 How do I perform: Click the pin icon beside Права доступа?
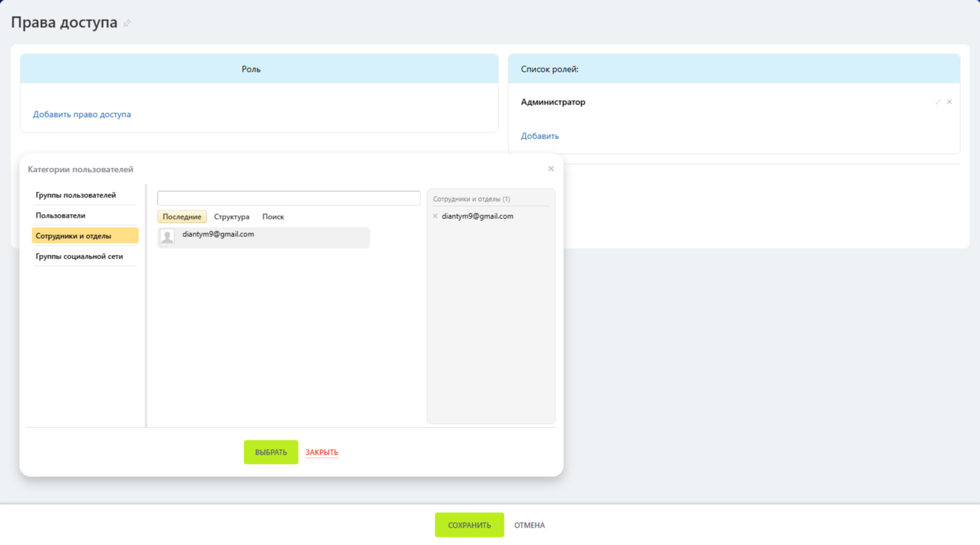127,24
